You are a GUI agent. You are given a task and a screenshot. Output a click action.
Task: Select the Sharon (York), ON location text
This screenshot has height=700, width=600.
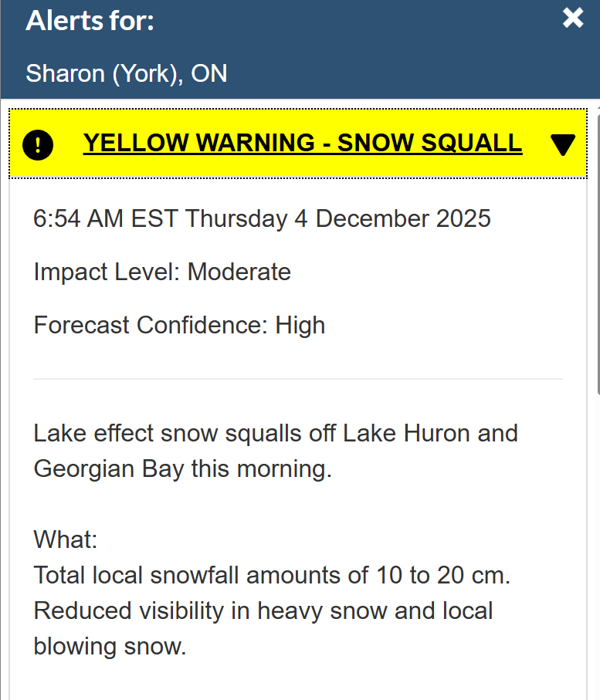[x=127, y=73]
